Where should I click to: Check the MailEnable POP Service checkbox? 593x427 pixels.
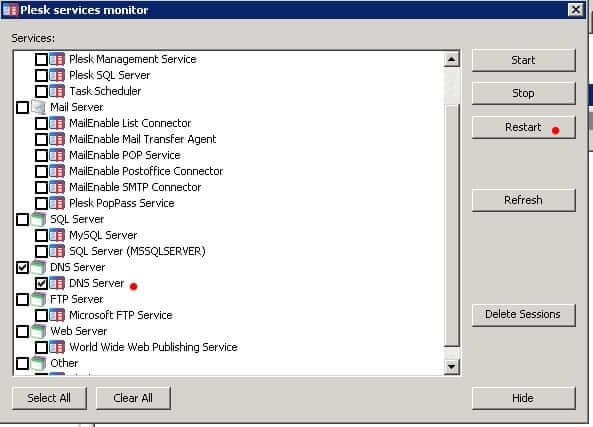click(41, 155)
